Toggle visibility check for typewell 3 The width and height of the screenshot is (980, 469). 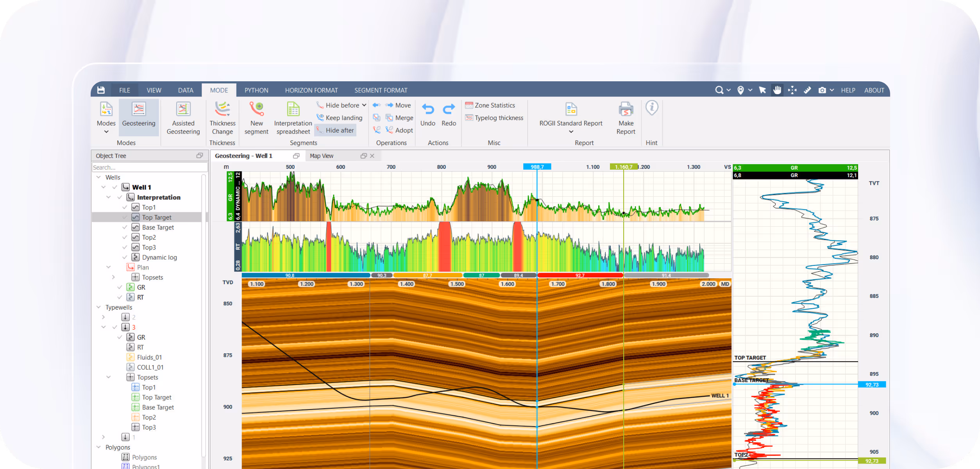pyautogui.click(x=114, y=327)
